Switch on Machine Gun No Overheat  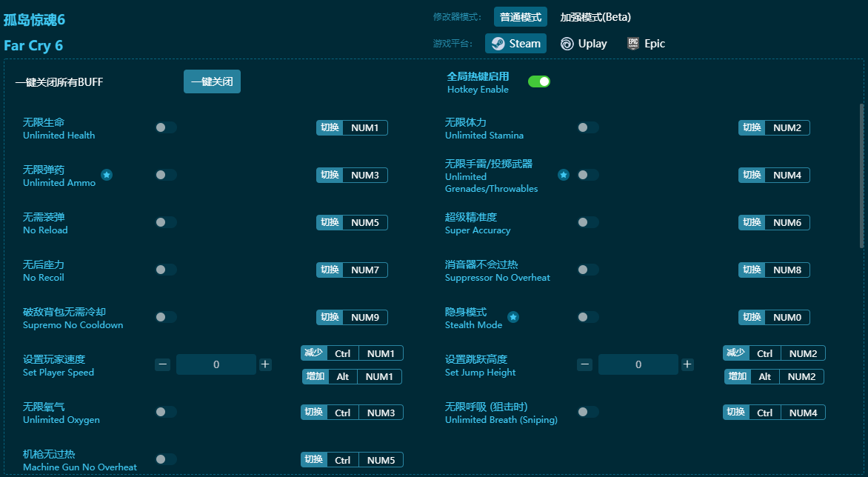(x=165, y=459)
